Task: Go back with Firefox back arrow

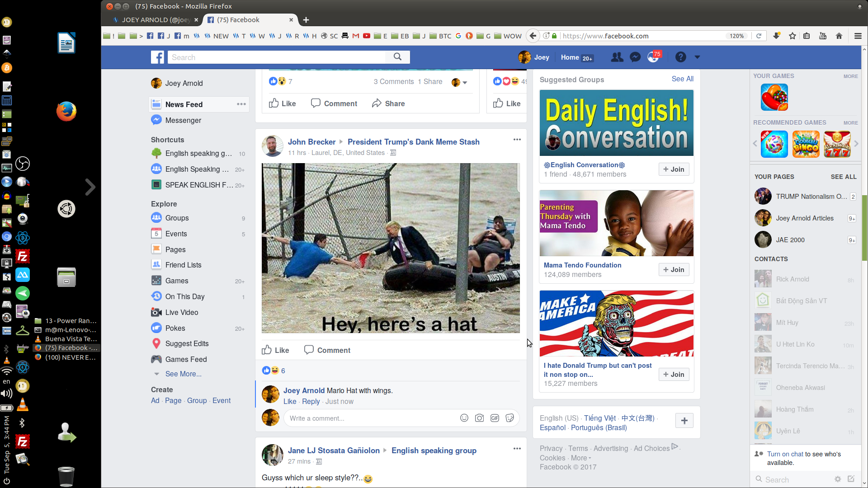Action: coord(533,36)
